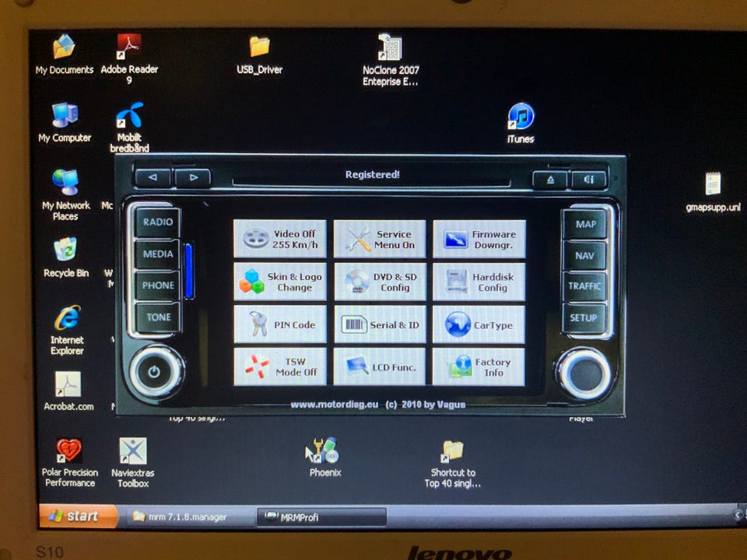Open the Windows start menu

[79, 516]
